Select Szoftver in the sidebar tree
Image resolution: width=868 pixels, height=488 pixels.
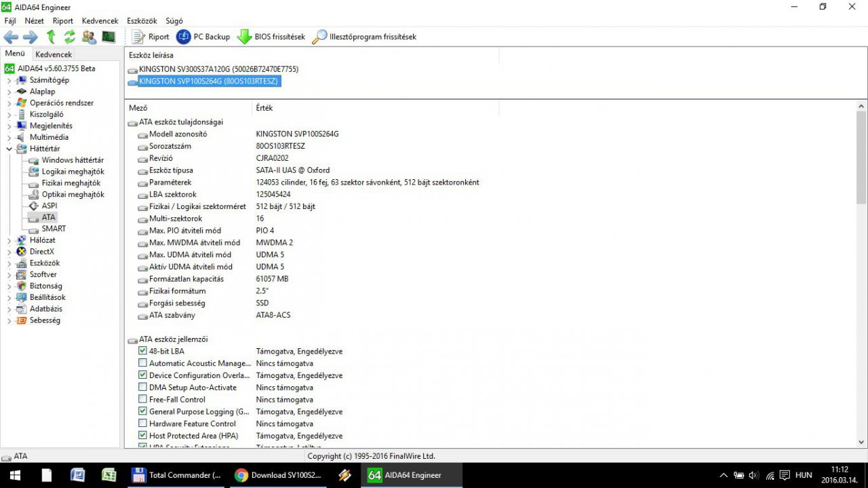(x=43, y=274)
